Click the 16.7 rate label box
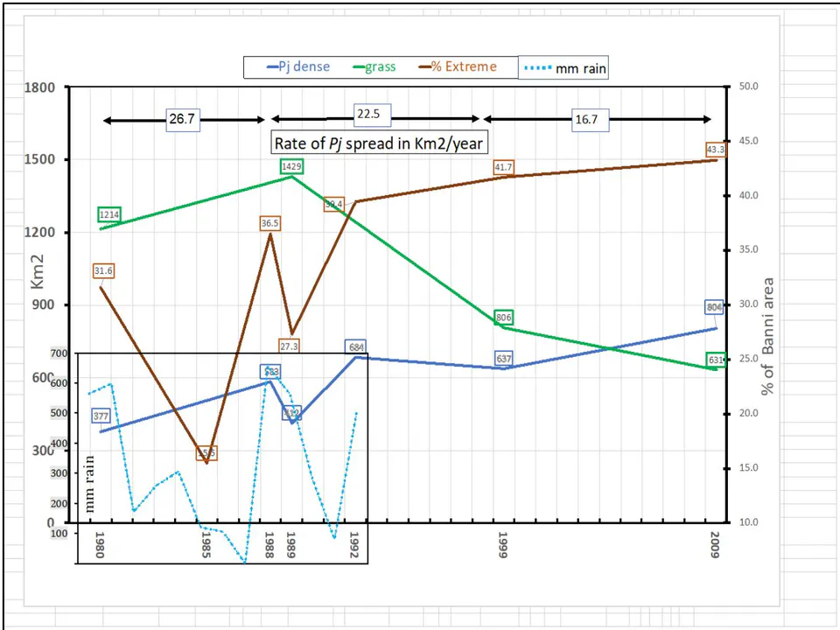 coord(586,120)
